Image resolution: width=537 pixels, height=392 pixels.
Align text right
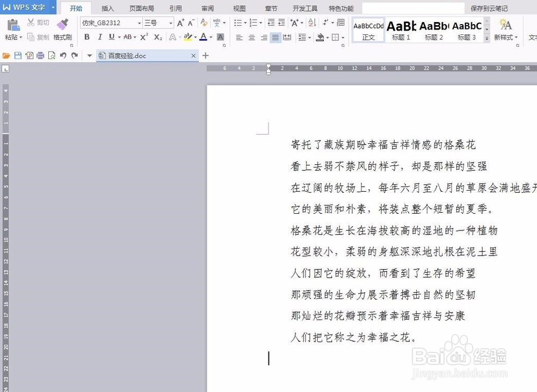[x=264, y=37]
